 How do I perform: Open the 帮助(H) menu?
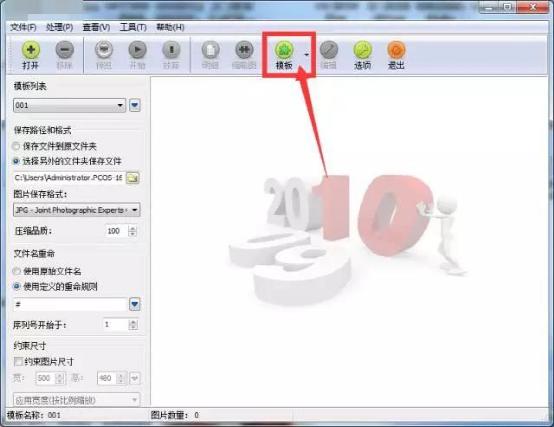[x=170, y=27]
